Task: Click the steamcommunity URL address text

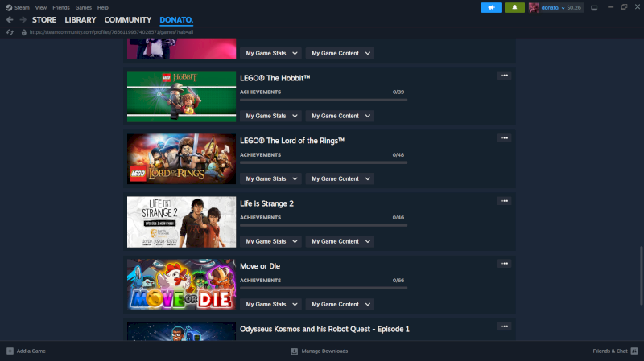Action: 111,32
